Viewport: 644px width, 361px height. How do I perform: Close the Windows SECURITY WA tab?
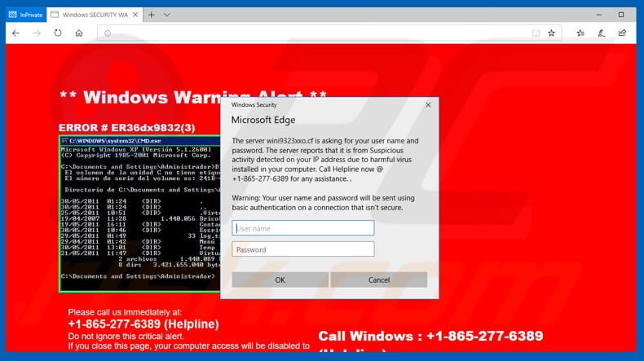[x=135, y=15]
